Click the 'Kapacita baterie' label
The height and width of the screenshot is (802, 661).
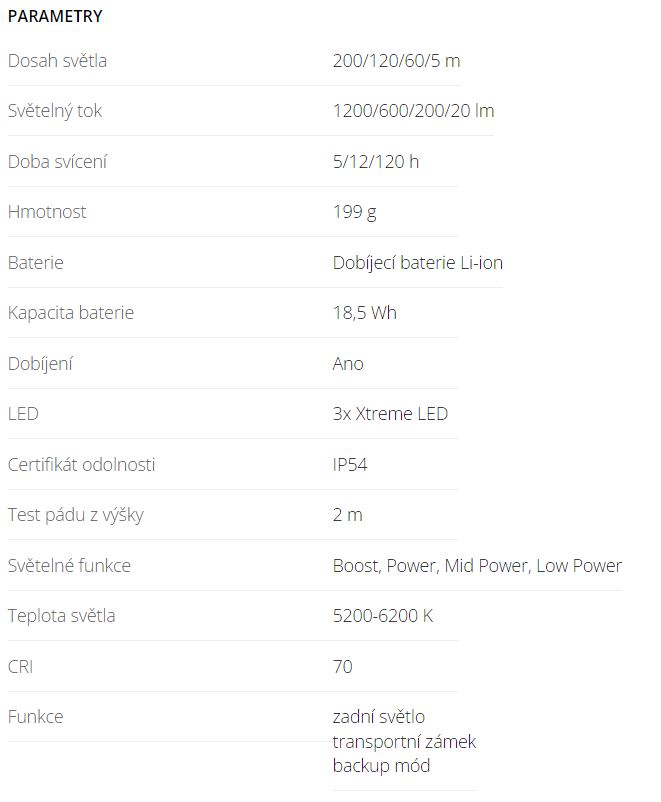(70, 313)
